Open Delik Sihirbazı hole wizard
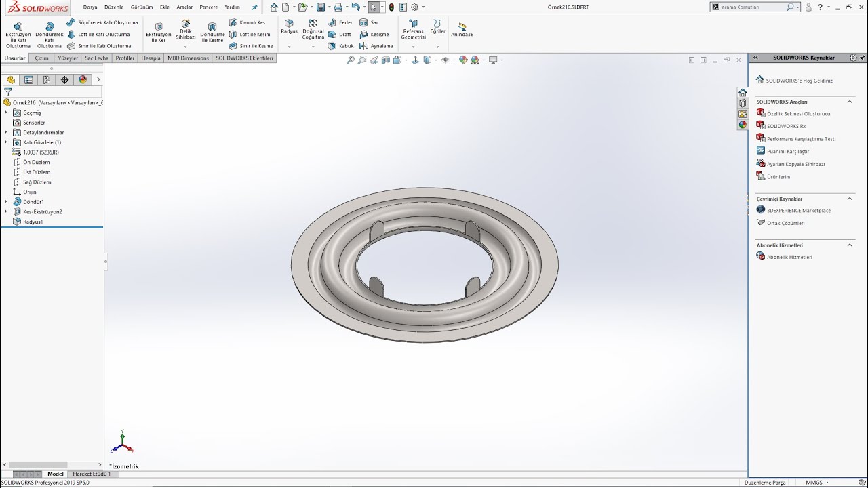The height and width of the screenshot is (488, 868). [186, 30]
